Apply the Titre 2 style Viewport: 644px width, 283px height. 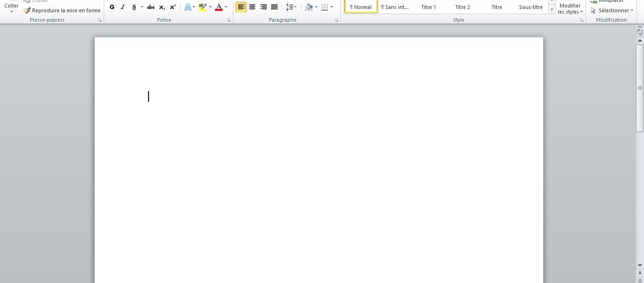pyautogui.click(x=462, y=7)
